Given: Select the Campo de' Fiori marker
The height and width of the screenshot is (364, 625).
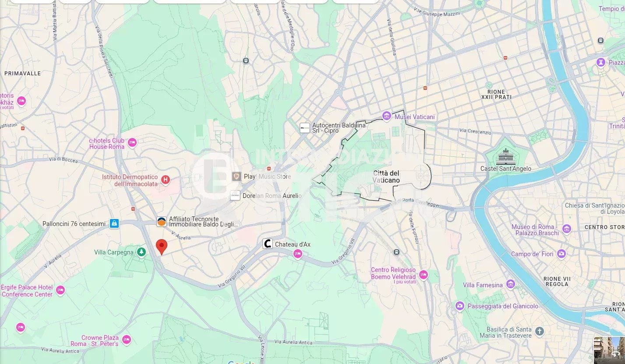Looking at the screenshot, I should (x=561, y=254).
